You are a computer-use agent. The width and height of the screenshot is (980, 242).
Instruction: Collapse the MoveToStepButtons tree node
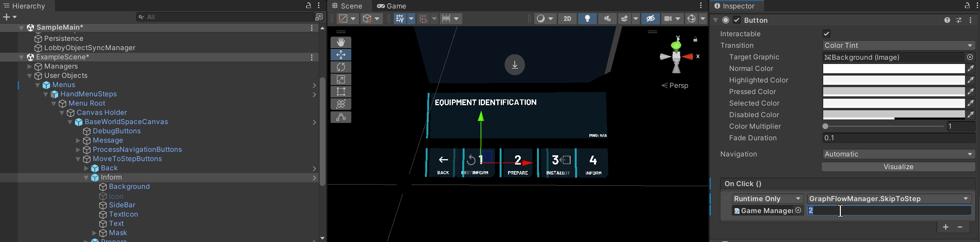(78, 159)
